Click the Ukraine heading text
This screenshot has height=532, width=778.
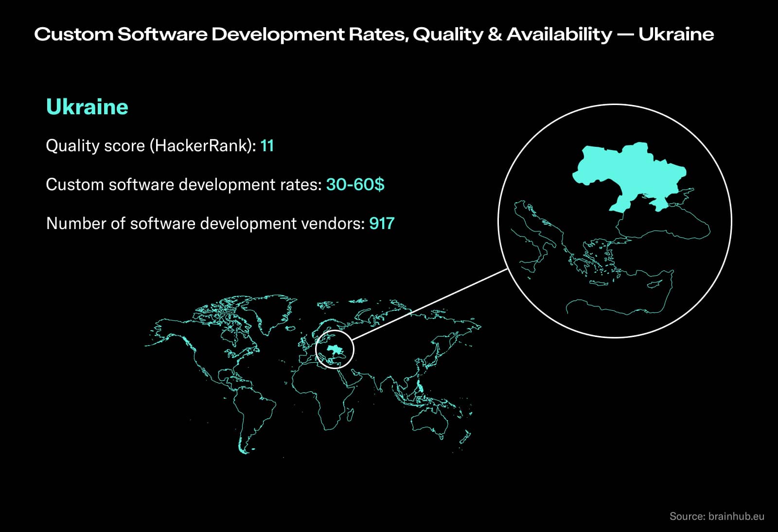[x=86, y=106]
